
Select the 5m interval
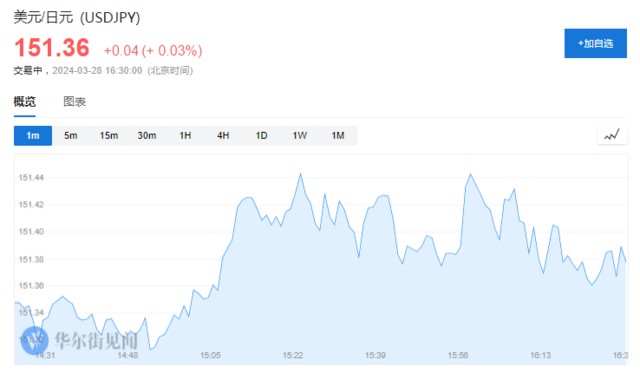pyautogui.click(x=71, y=135)
